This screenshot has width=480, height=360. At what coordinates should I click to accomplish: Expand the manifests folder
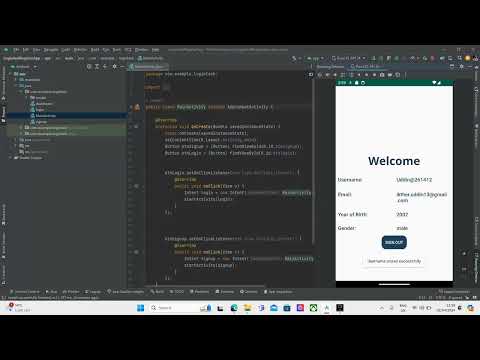coord(16,80)
